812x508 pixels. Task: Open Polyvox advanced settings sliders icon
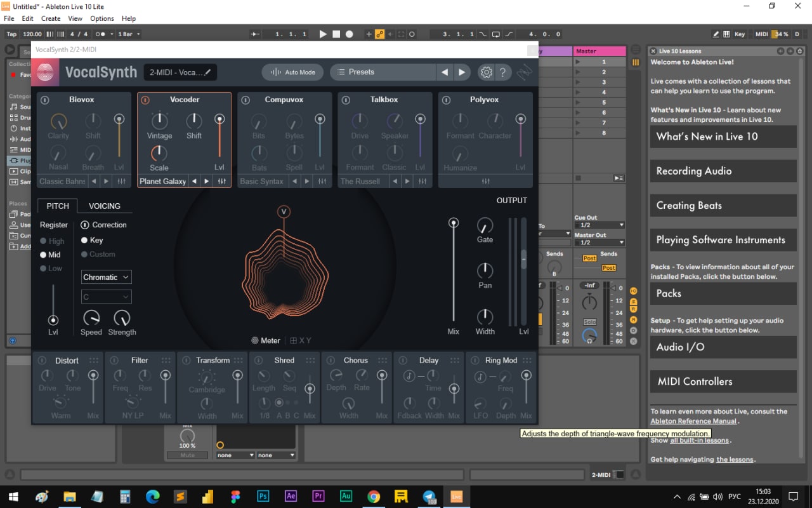click(485, 181)
